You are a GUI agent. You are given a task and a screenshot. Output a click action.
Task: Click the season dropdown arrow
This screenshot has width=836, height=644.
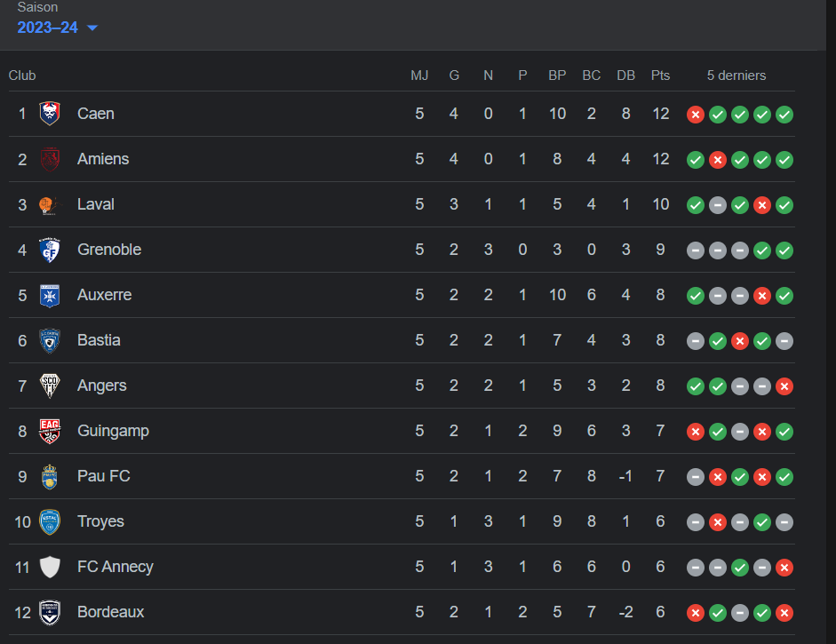[x=92, y=28]
